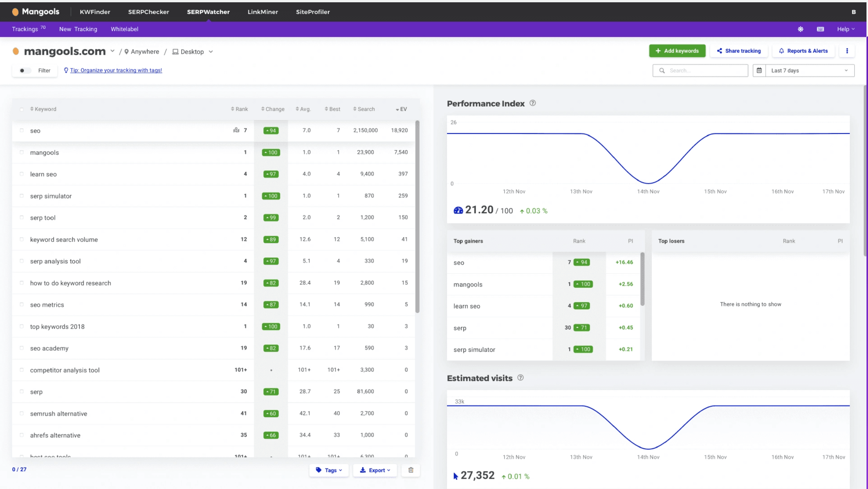Open the New Tracking menu item

[78, 29]
